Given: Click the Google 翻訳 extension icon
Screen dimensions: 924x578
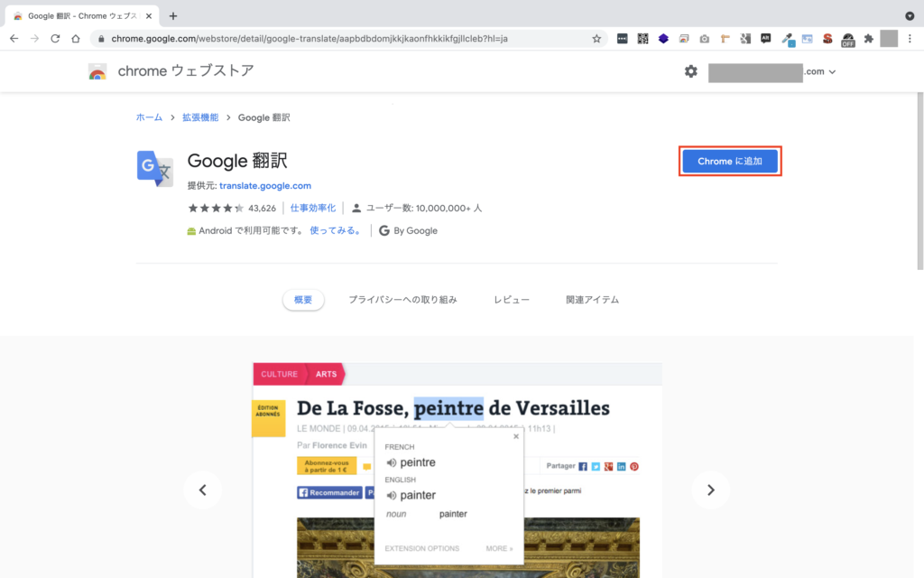Looking at the screenshot, I should (155, 169).
